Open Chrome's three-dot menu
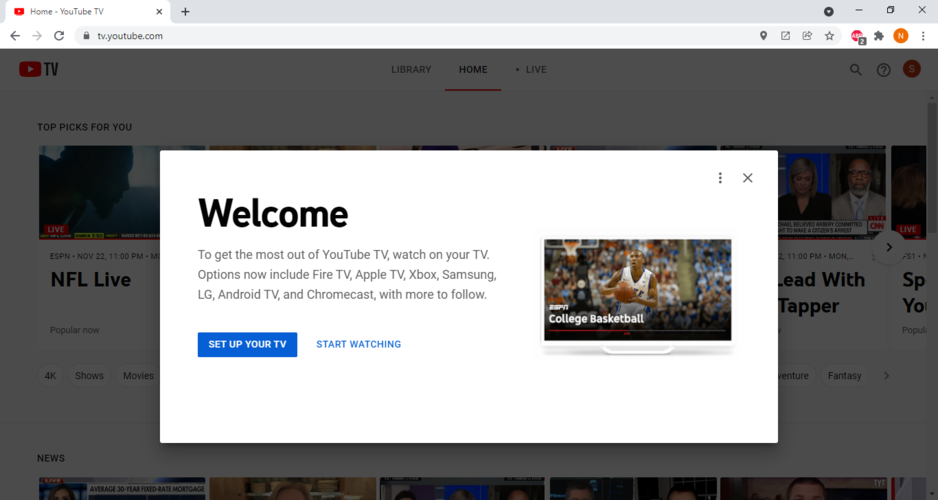Image resolution: width=938 pixels, height=500 pixels. point(923,36)
